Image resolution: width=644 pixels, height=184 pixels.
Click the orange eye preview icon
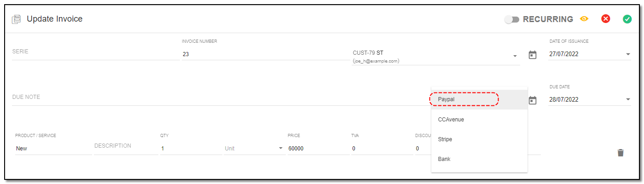pos(584,19)
